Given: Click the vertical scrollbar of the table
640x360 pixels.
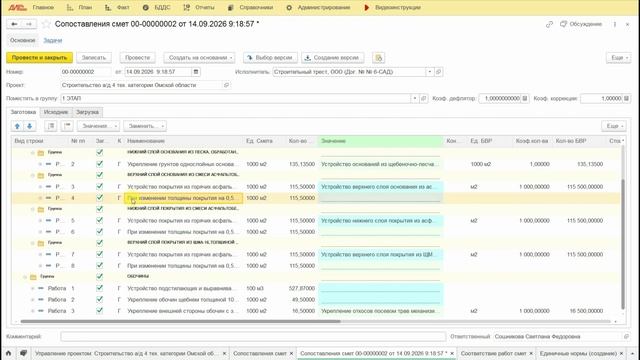Looking at the screenshot, I should [623, 244].
